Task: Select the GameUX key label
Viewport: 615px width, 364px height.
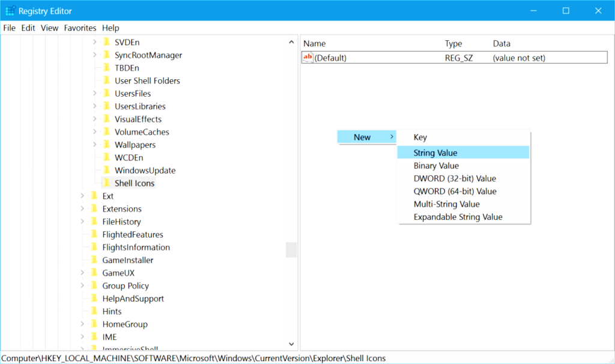Action: point(118,273)
